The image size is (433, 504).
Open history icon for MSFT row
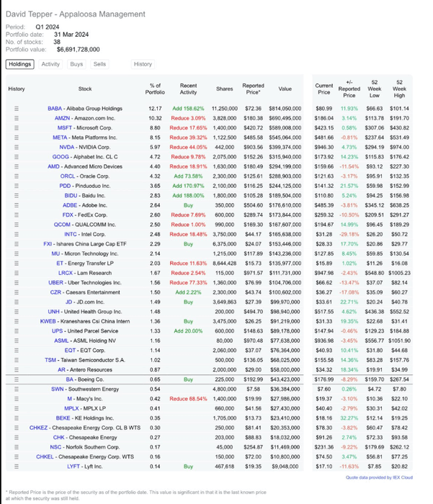coord(17,128)
